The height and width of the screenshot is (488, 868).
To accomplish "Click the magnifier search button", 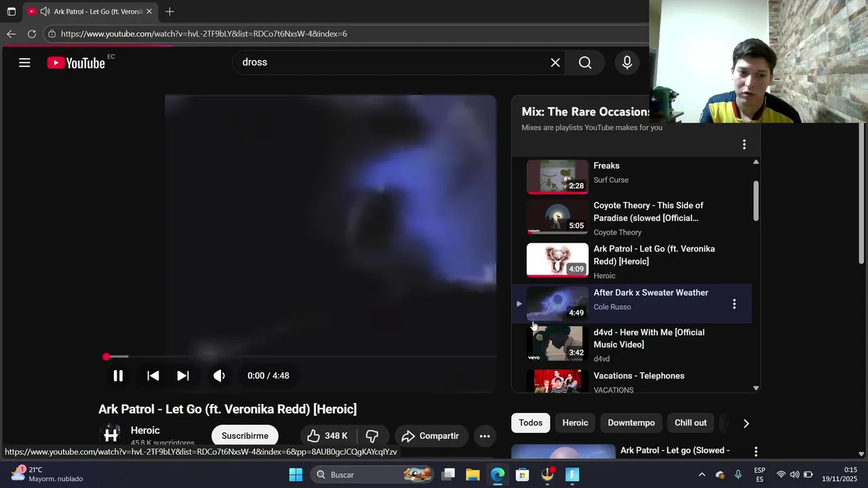I will 585,62.
